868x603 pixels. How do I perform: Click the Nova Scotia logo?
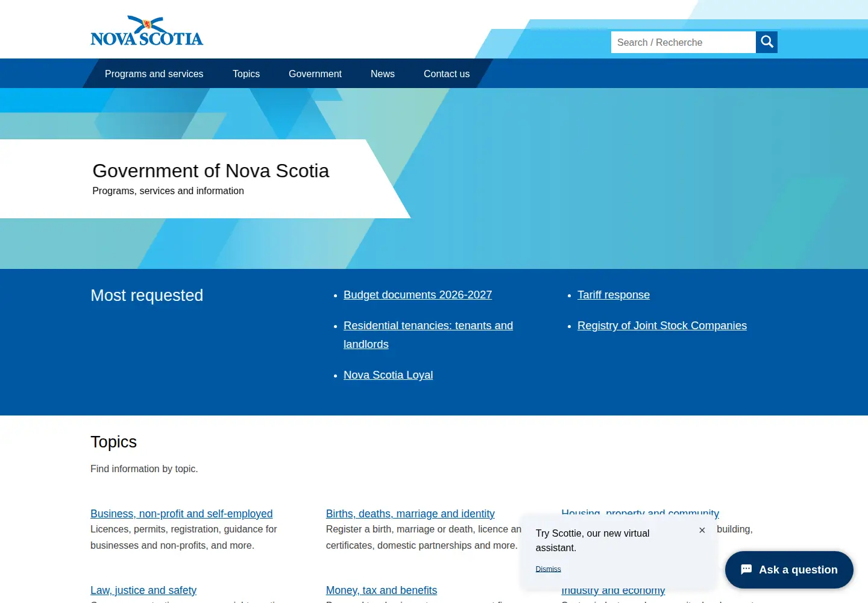146,31
